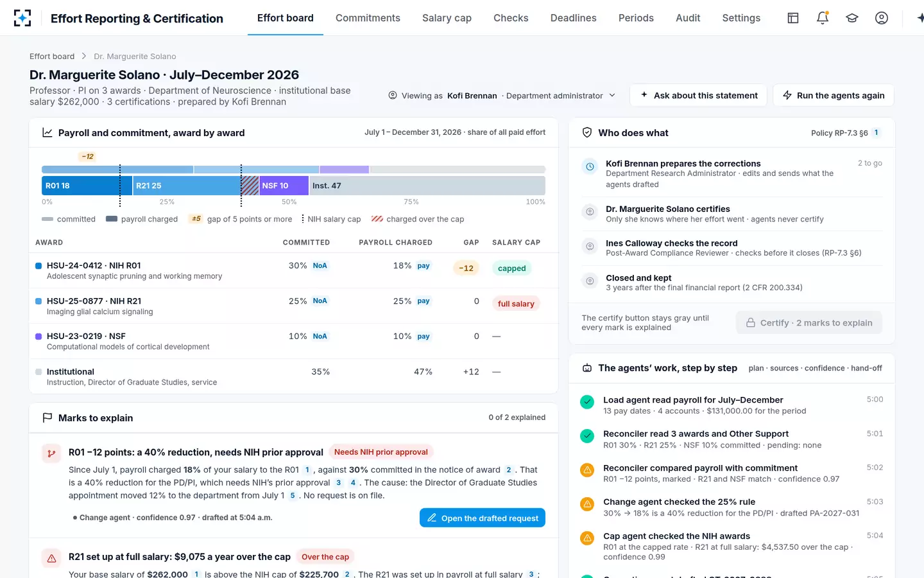Click Ask about this statement button
This screenshot has height=578, width=924.
[x=698, y=96]
